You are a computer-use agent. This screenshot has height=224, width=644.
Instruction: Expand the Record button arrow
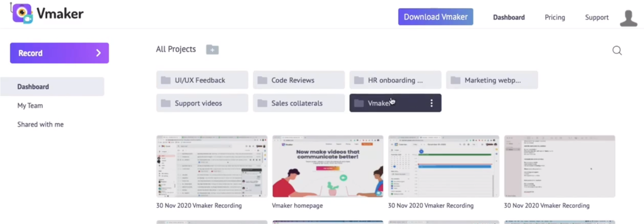[x=98, y=53]
